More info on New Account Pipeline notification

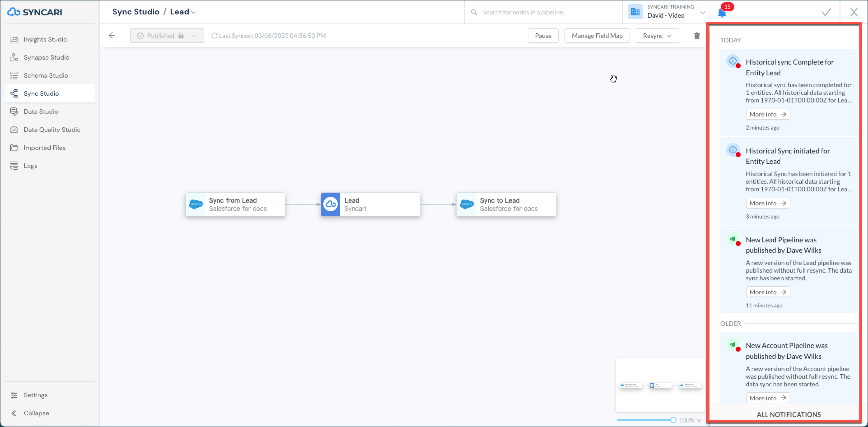tap(768, 398)
